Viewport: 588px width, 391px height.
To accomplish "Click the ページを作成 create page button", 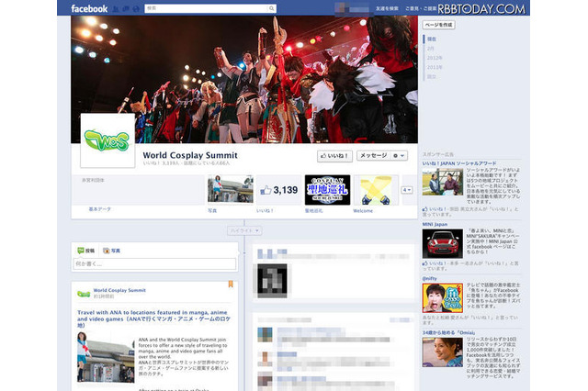I will (440, 25).
